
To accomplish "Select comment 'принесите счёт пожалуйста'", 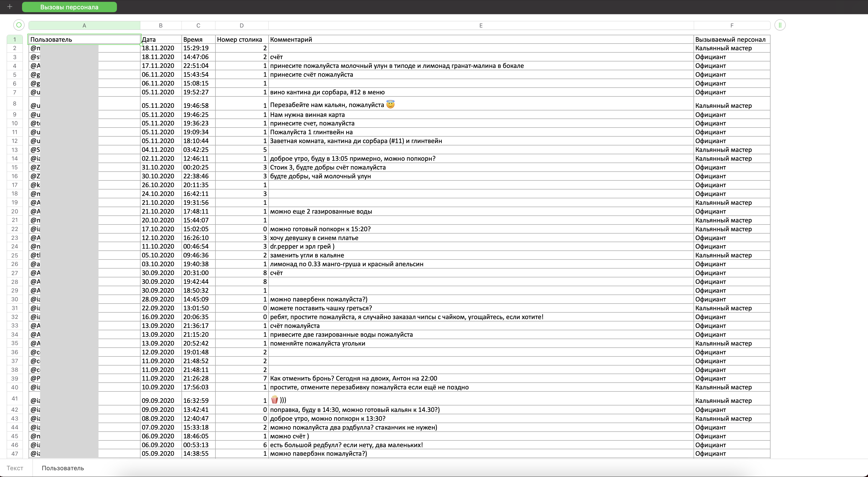I will 481,74.
